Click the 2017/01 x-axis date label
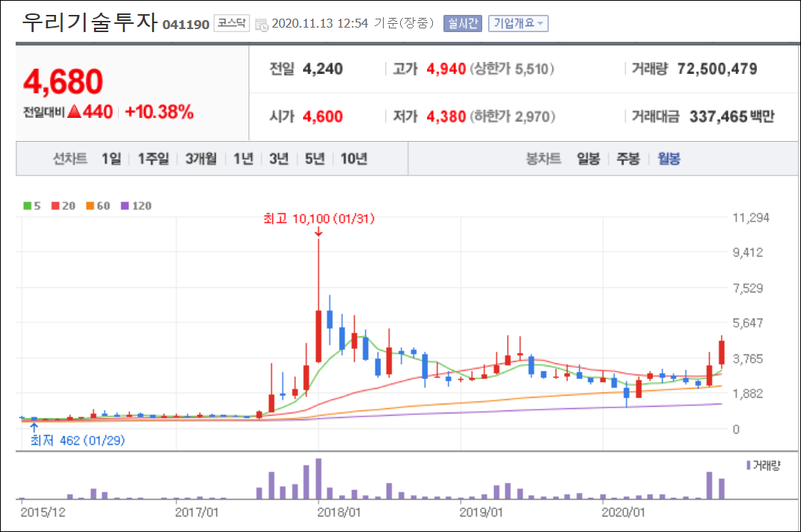 pyautogui.click(x=196, y=512)
